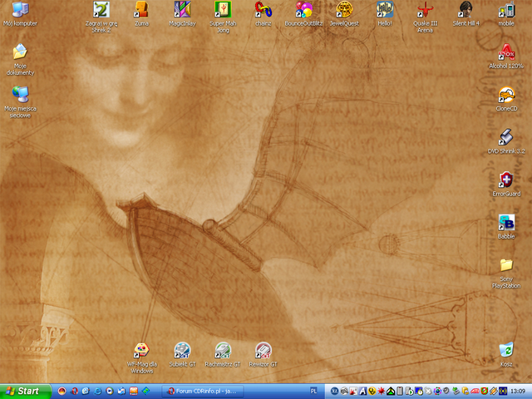This screenshot has height=399, width=532.
Task: Click the PL language indicator
Action: point(313,392)
